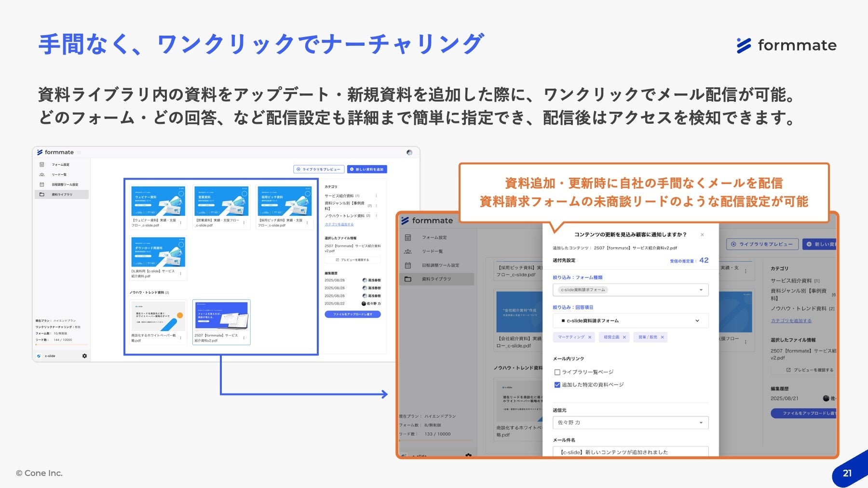Screen dimensions: 868x488
Task: Click ライブラリをプレビュー button in larger window
Action: (x=762, y=244)
